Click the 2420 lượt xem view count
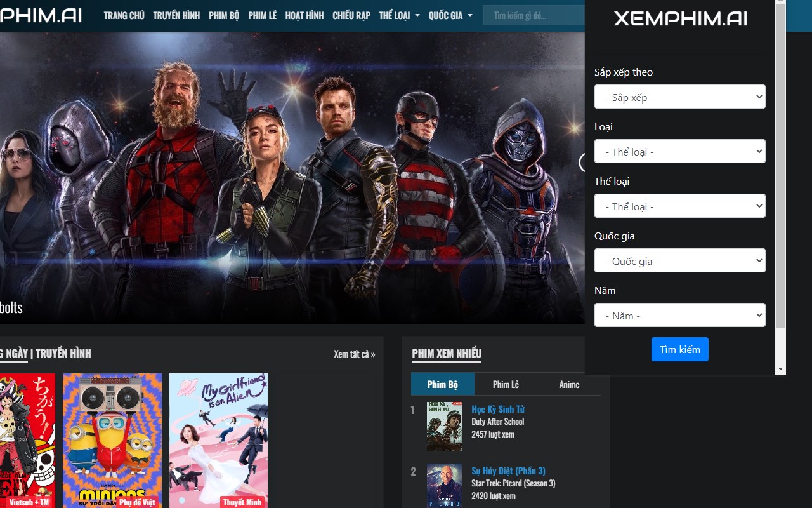This screenshot has width=812, height=508. pos(494,496)
